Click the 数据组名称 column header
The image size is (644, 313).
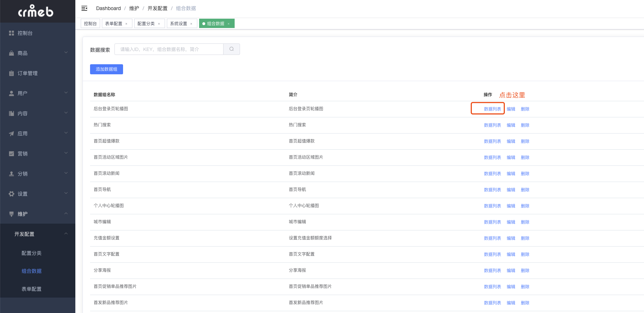pos(104,95)
